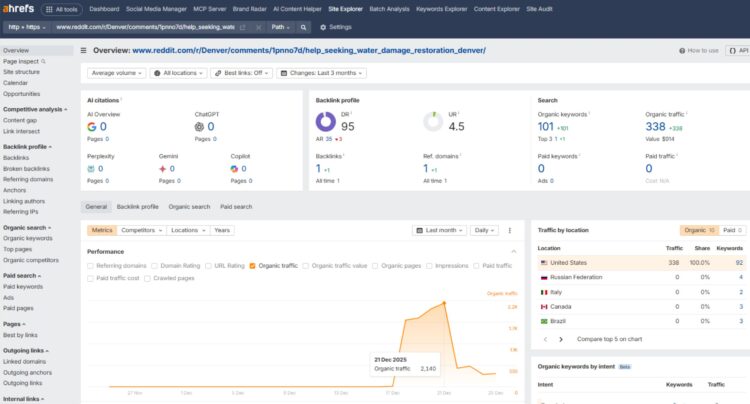Open the Last month date range dropdown

pos(439,230)
